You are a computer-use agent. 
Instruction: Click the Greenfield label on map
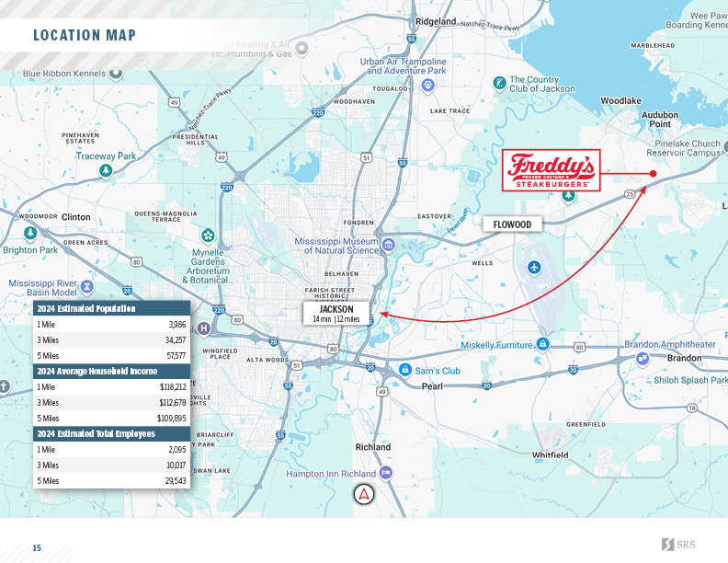(586, 424)
